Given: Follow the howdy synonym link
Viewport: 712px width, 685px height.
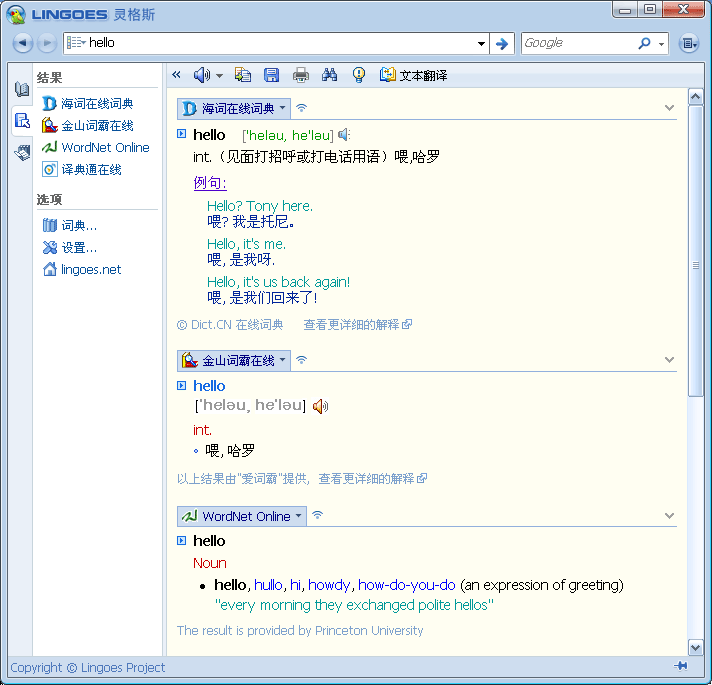Looking at the screenshot, I should click(x=329, y=585).
